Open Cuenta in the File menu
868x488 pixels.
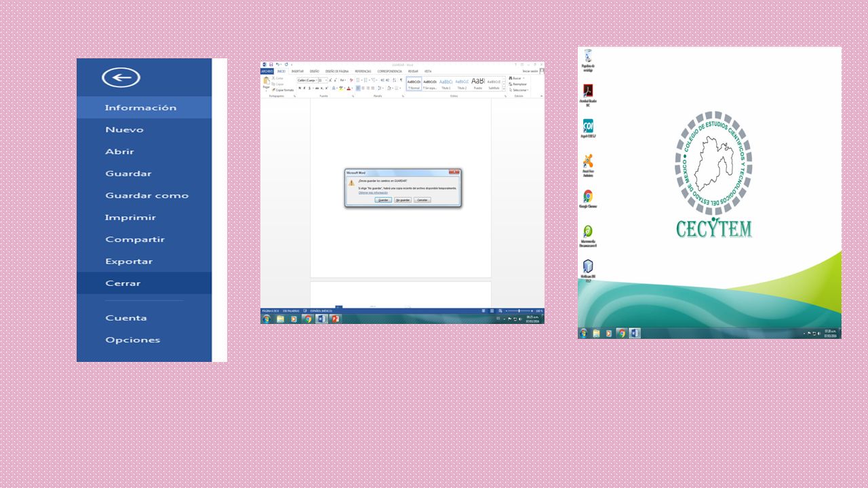click(144, 318)
